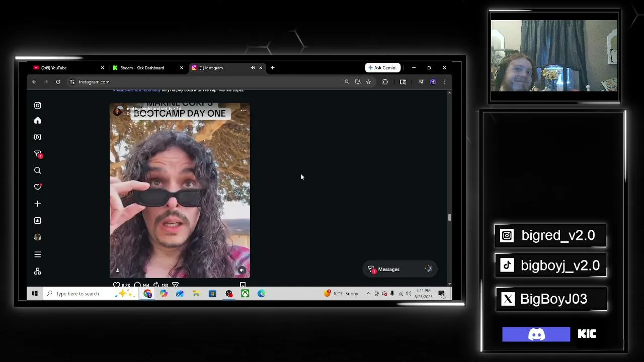Viewport: 644px width, 362px height.
Task: Click the reel video to pause it
Action: coord(180,191)
